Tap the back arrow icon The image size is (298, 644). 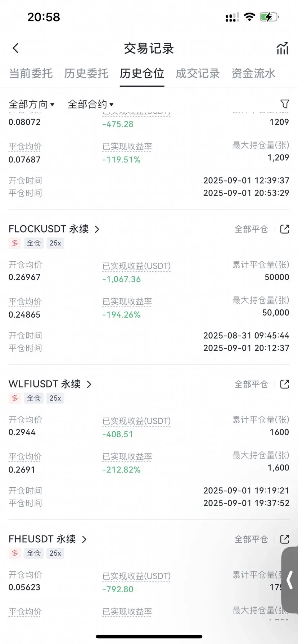click(15, 48)
